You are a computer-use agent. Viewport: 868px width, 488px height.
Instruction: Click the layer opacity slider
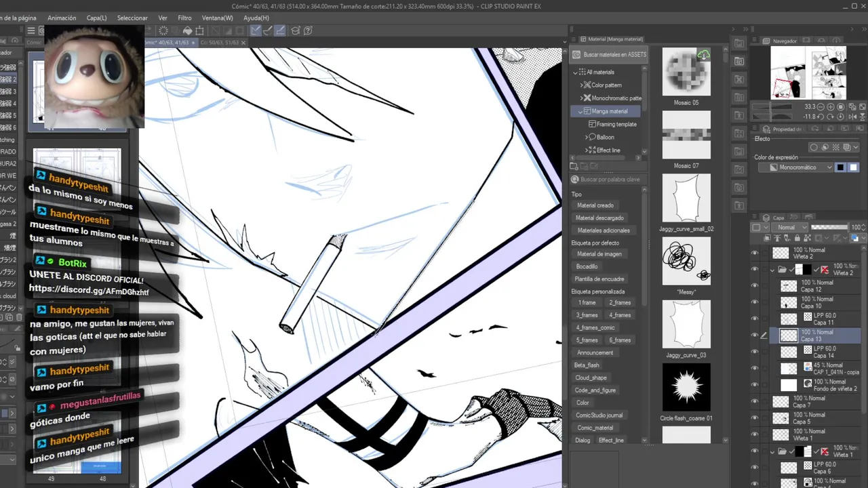point(830,227)
